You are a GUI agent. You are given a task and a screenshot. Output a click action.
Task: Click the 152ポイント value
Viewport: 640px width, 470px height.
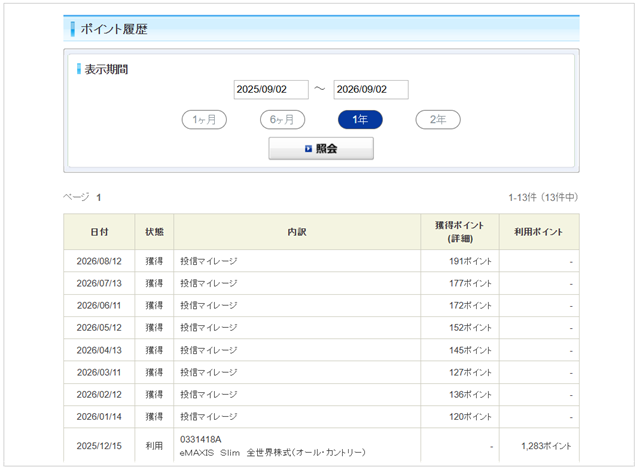(470, 328)
